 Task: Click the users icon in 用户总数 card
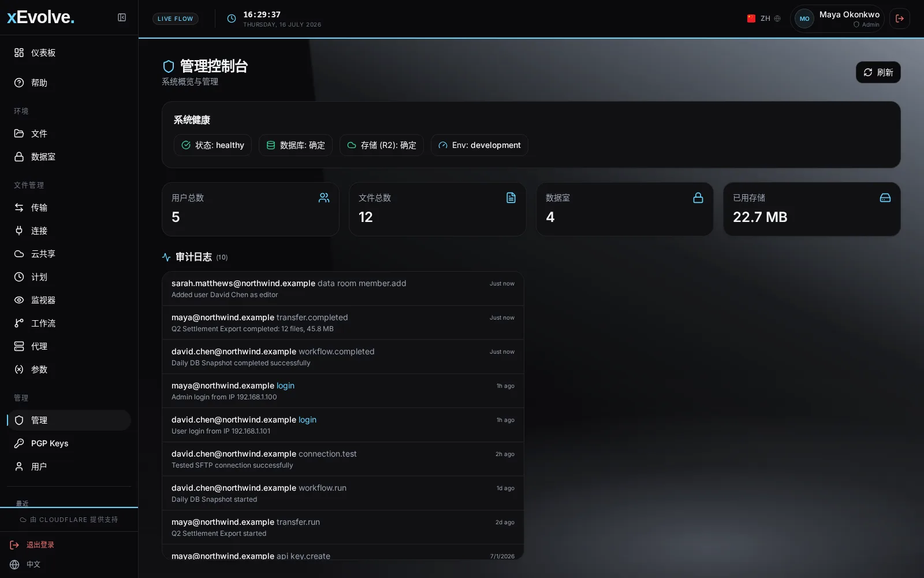324,198
